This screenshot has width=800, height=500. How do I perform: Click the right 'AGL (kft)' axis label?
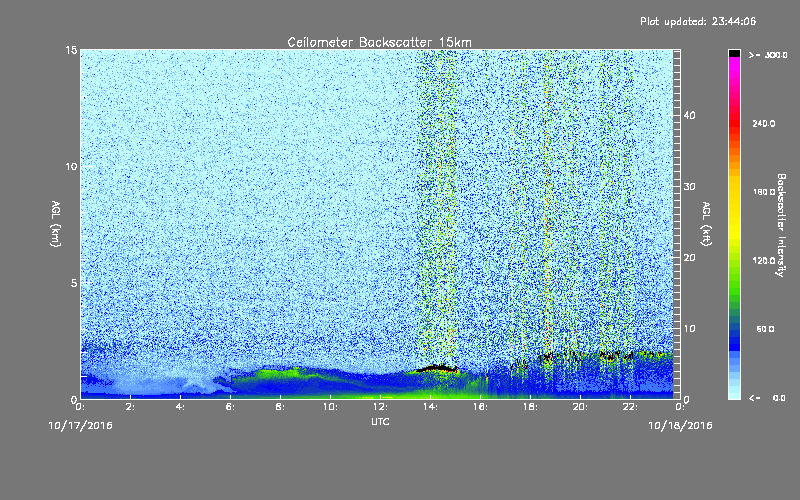coord(706,223)
